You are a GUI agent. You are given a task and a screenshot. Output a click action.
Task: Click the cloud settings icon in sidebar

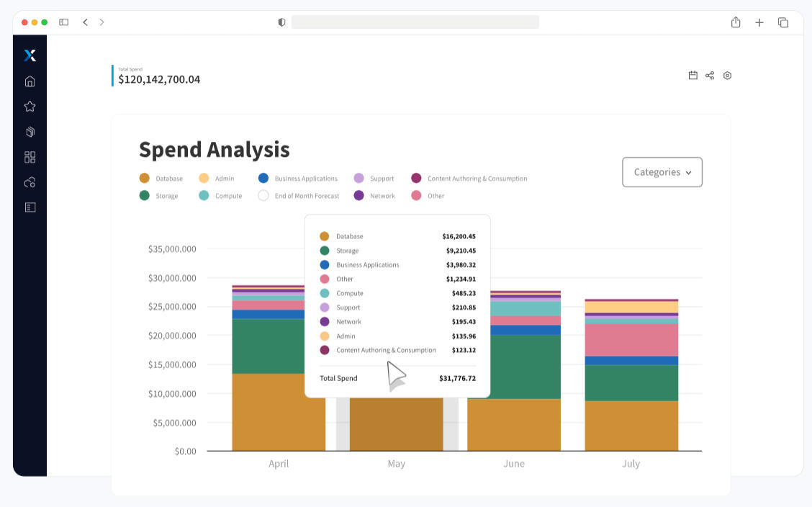[30, 182]
